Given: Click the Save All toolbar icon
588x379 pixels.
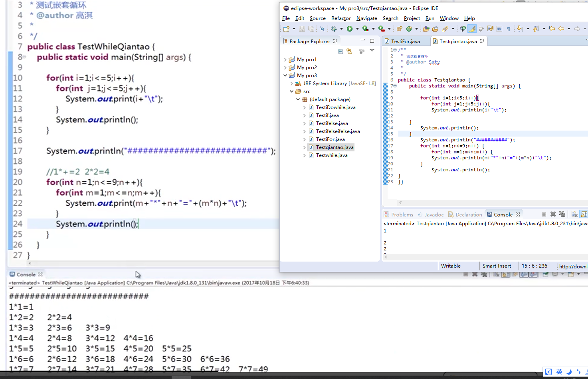Looking at the screenshot, I should [311, 29].
